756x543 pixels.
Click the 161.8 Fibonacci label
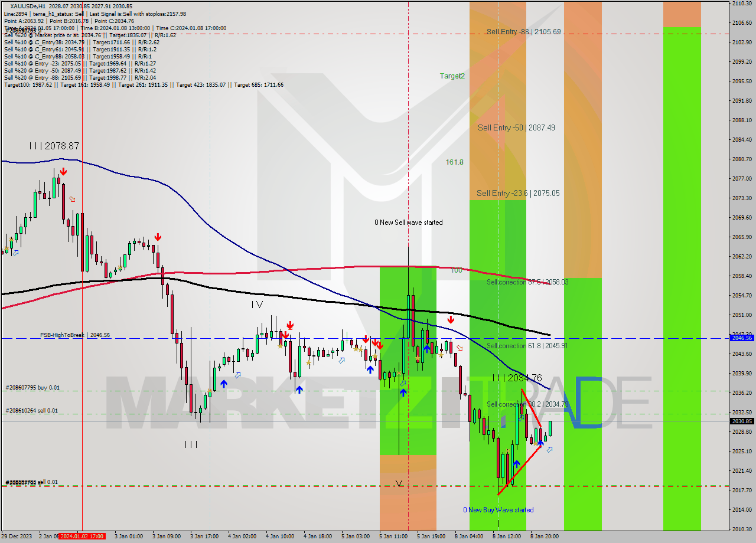tap(455, 162)
